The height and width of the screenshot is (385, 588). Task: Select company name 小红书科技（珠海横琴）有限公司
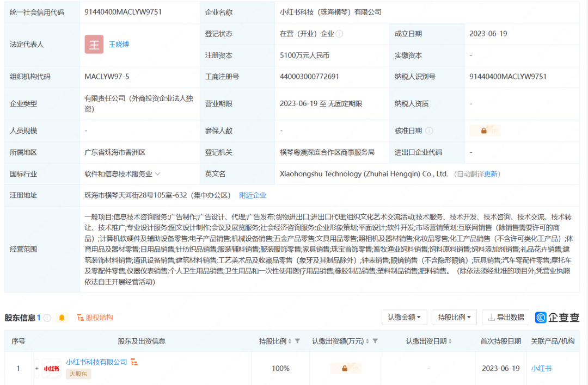pos(330,12)
